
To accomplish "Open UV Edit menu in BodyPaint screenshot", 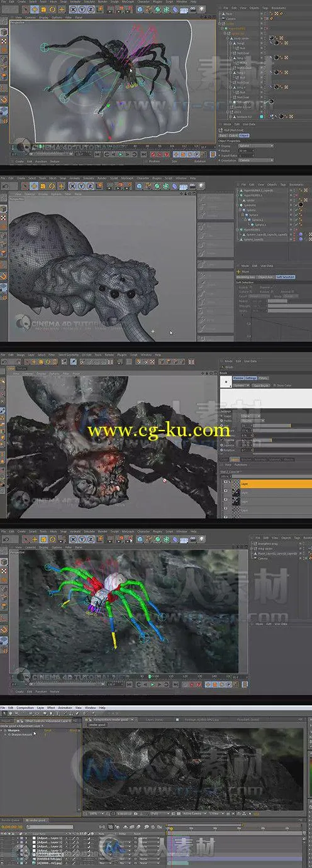I will point(86,354).
